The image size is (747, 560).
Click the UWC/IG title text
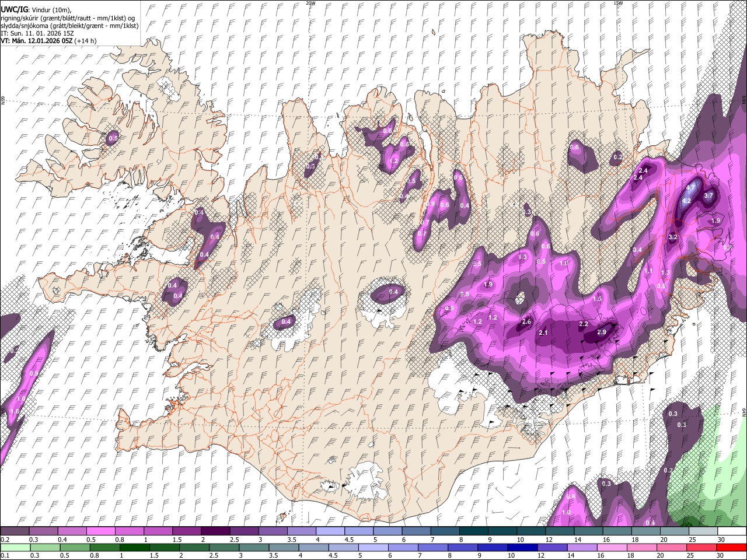pos(14,10)
